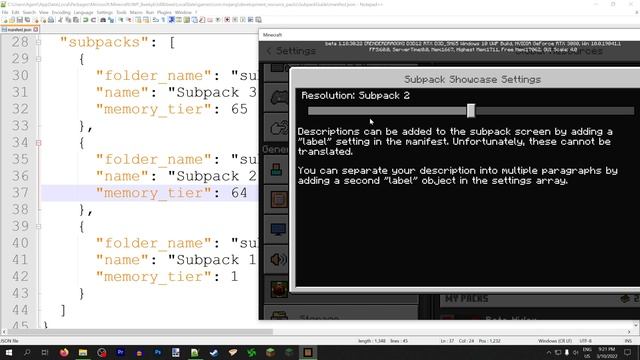Screen dimensions: 640x360
Task: Open the Macro menu
Action: [x=136, y=12]
